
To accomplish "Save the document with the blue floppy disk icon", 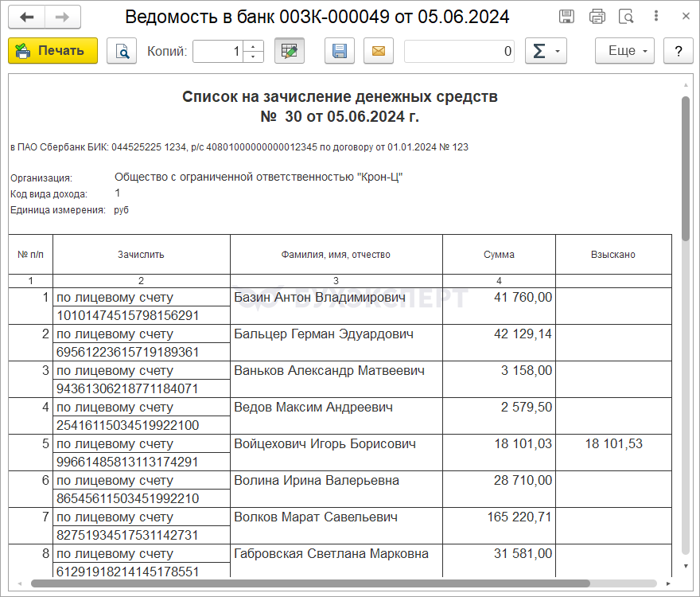I will 340,51.
